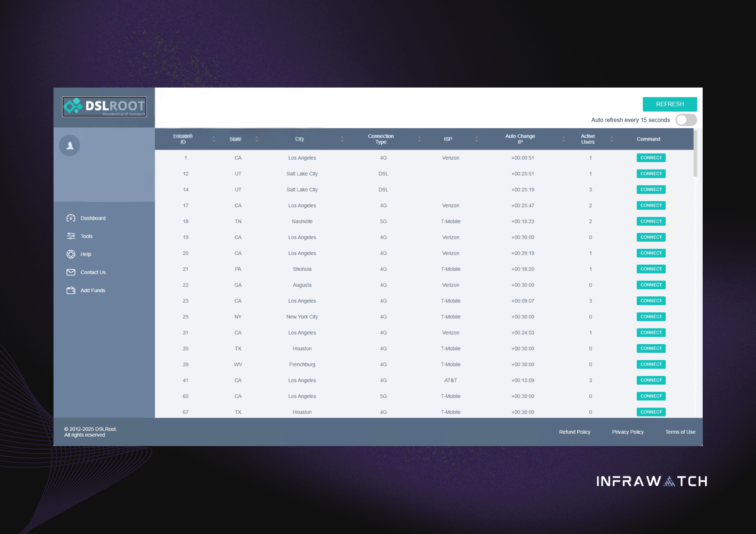Open the user profile avatar
This screenshot has width=756, height=534.
point(70,145)
